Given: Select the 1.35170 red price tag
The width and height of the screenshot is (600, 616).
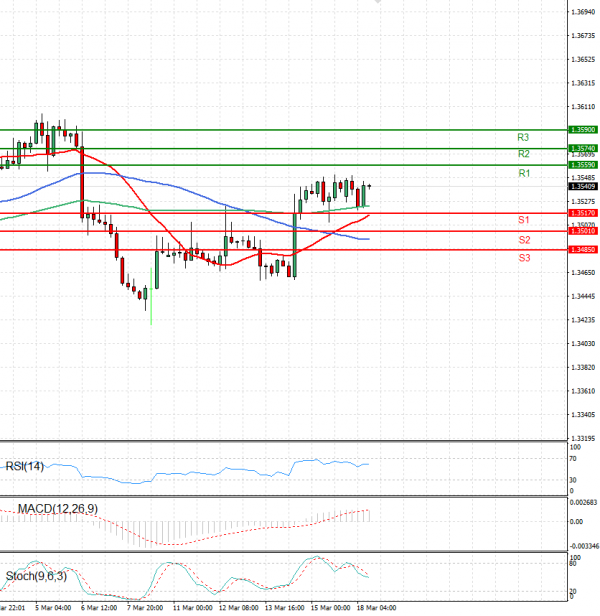Looking at the screenshot, I should pos(583,213).
